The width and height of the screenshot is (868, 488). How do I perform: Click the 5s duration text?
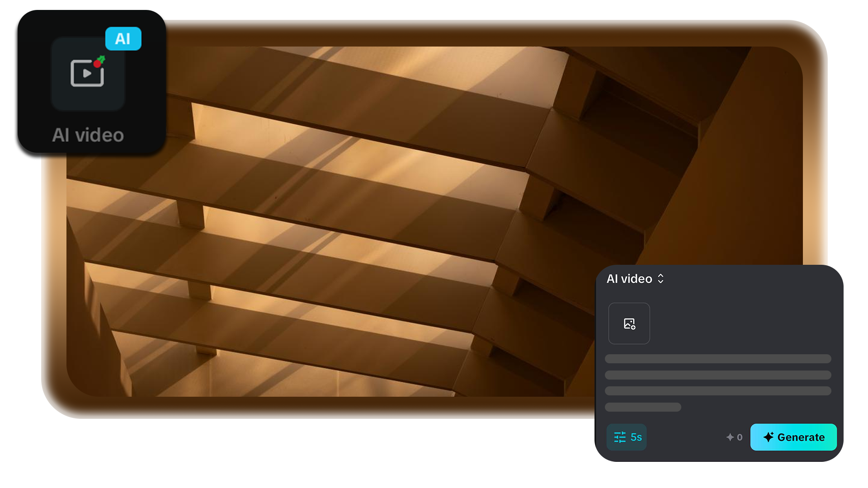(636, 437)
